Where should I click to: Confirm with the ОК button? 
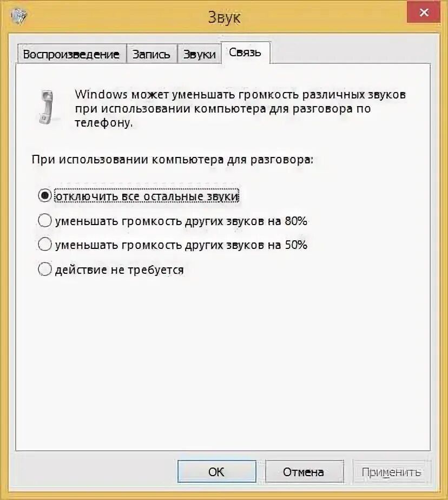click(x=217, y=471)
